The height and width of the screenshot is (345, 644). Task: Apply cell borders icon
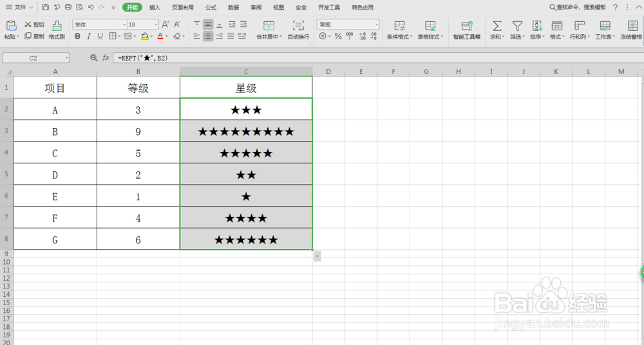pos(112,36)
